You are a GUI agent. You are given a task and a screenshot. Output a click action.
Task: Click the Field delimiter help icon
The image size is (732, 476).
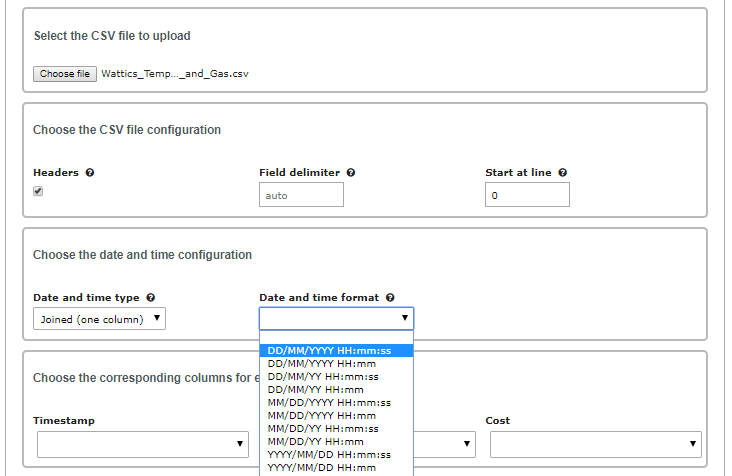[351, 173]
